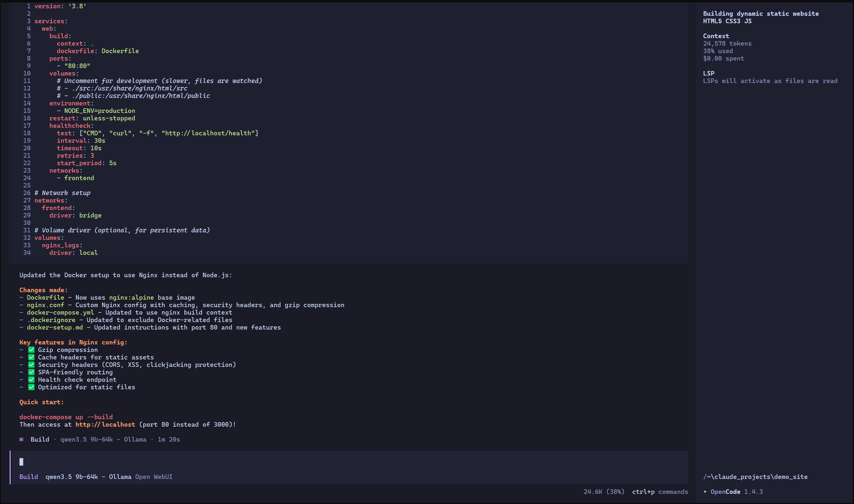Click Open WebUI provider label
Image resolution: width=854 pixels, height=504 pixels.
click(x=153, y=477)
